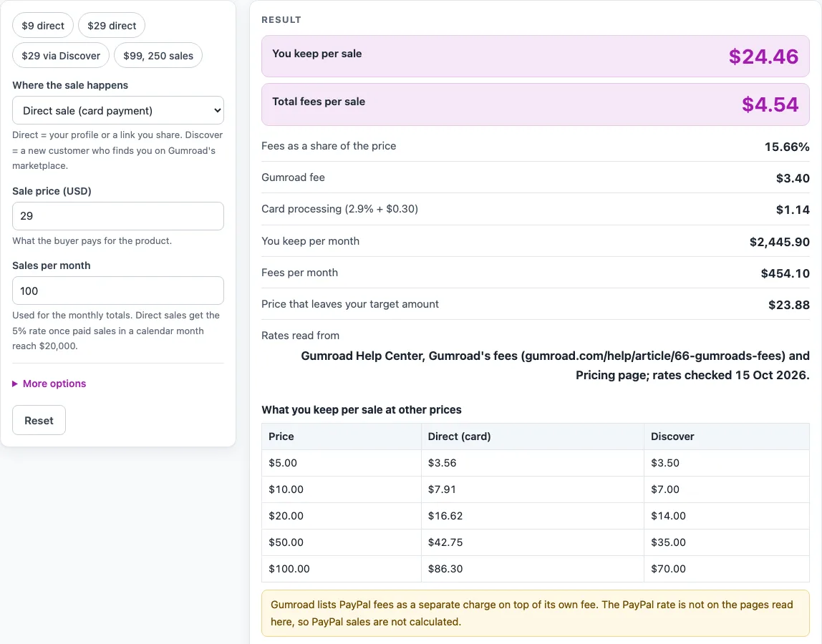Click the $100.00 price row cell
This screenshot has width=822, height=644.
coord(342,569)
